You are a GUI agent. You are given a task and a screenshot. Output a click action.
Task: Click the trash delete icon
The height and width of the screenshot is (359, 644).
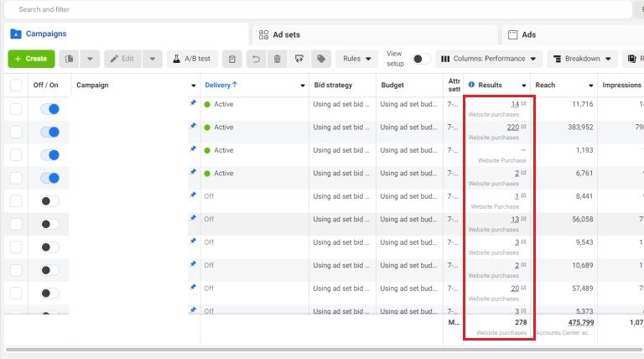pos(278,59)
